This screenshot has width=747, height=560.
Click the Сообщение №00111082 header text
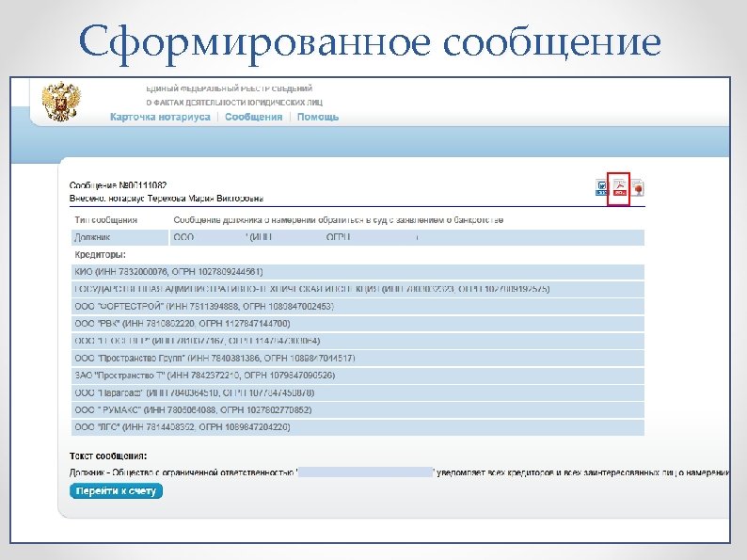[118, 184]
